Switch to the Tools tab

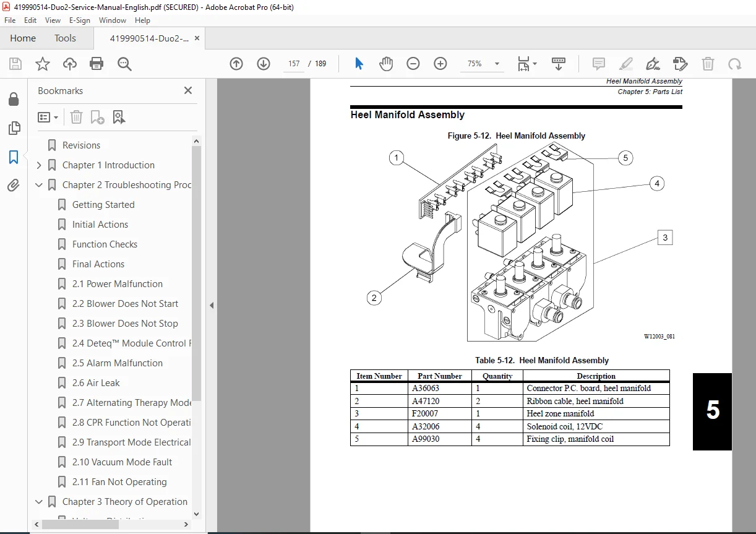[65, 38]
